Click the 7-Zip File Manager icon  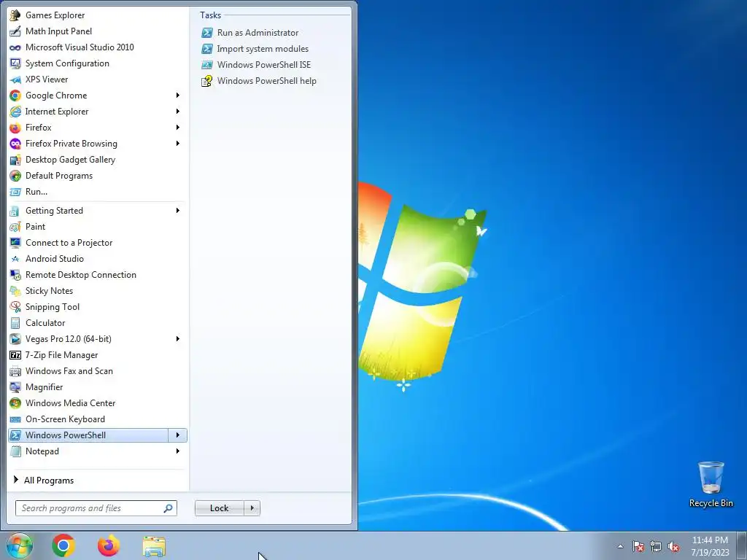coord(15,355)
